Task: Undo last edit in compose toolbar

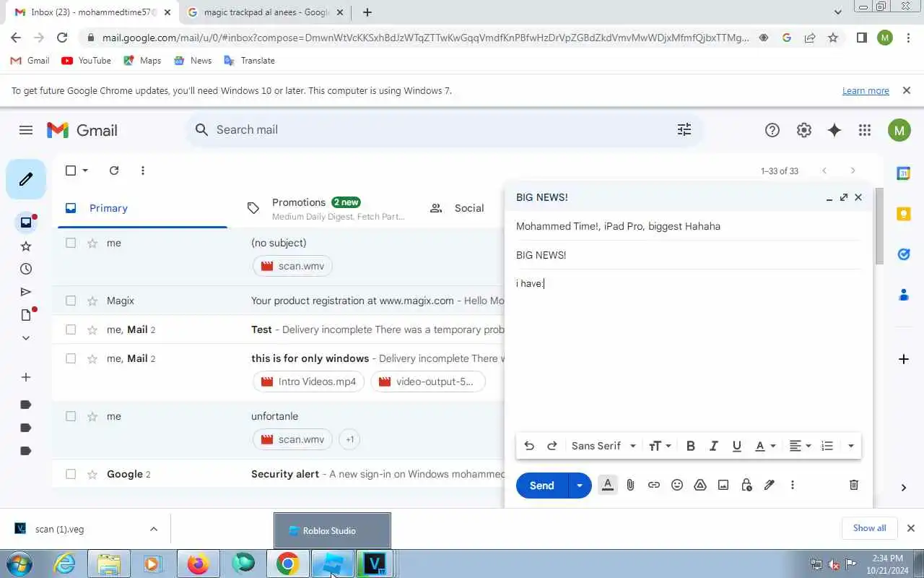Action: (x=529, y=446)
